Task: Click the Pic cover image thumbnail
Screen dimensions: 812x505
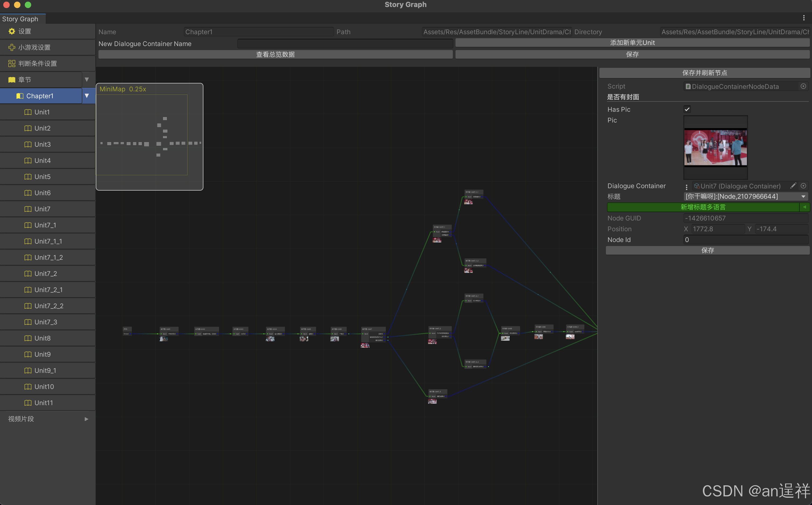Action: pyautogui.click(x=715, y=147)
